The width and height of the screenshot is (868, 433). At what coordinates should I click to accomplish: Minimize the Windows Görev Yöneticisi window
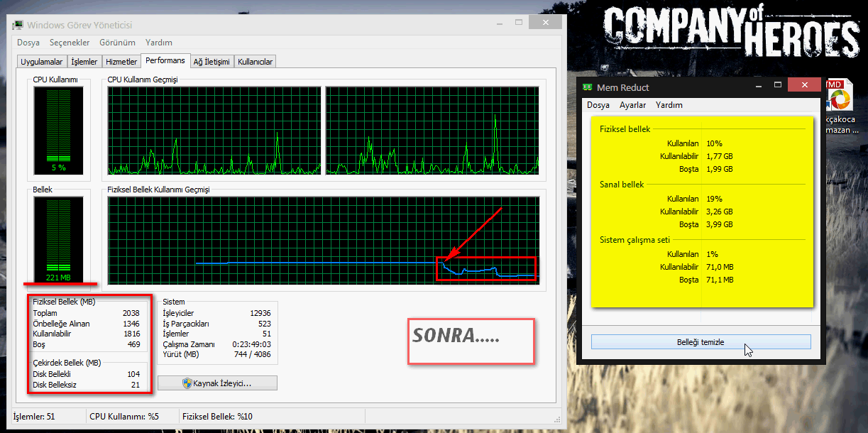[500, 22]
